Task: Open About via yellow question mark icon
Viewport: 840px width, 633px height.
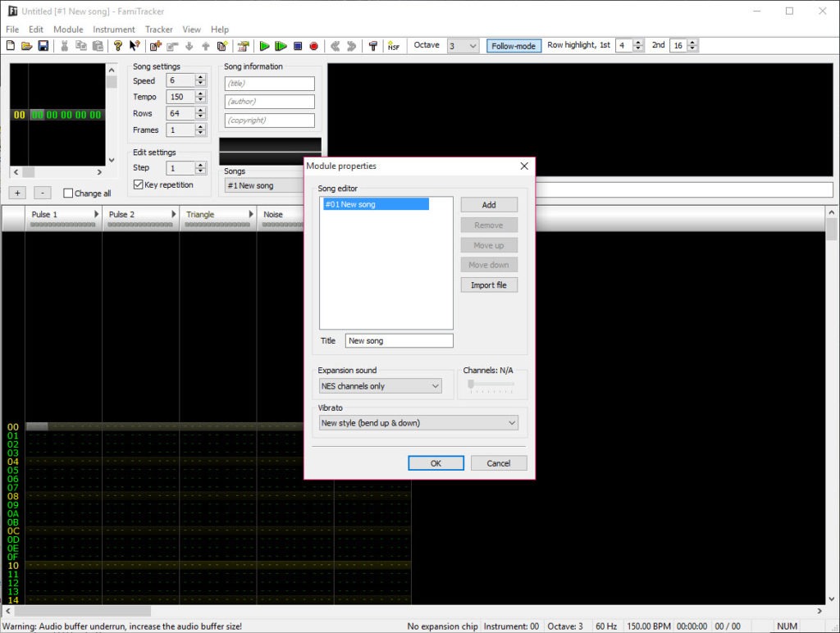Action: 118,46
